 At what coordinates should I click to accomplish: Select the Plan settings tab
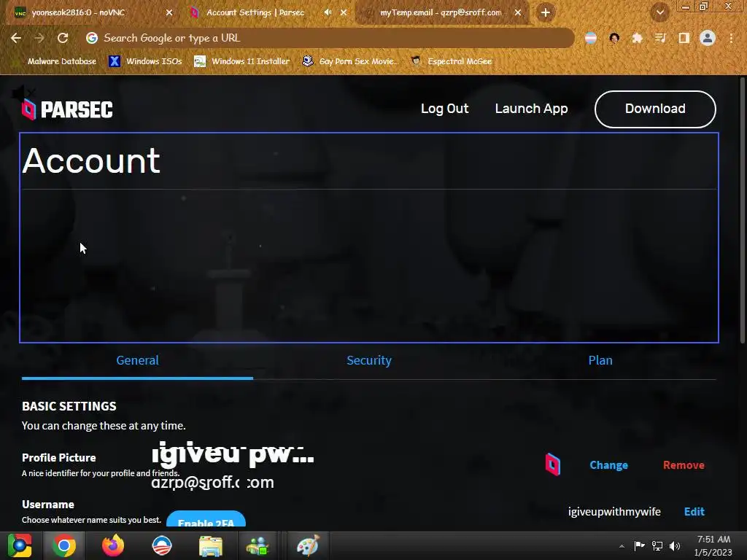(600, 360)
